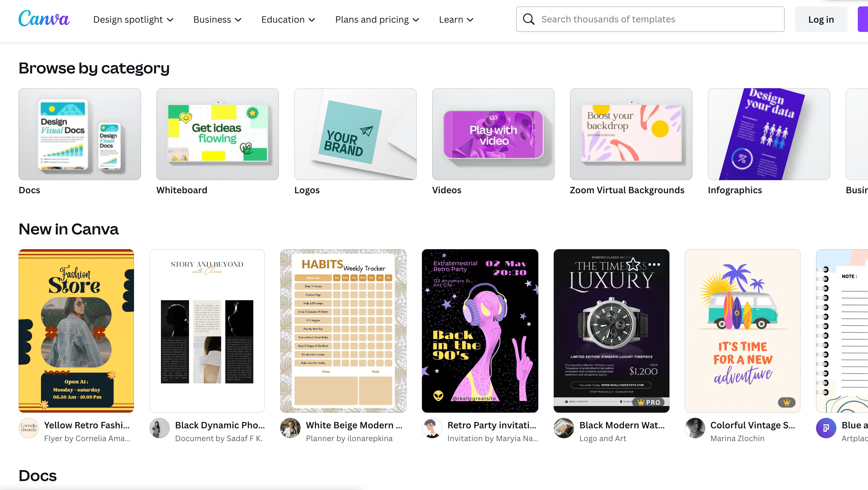This screenshot has height=490, width=868.
Task: Open Sadaf F K.'s creator avatar
Action: [159, 428]
